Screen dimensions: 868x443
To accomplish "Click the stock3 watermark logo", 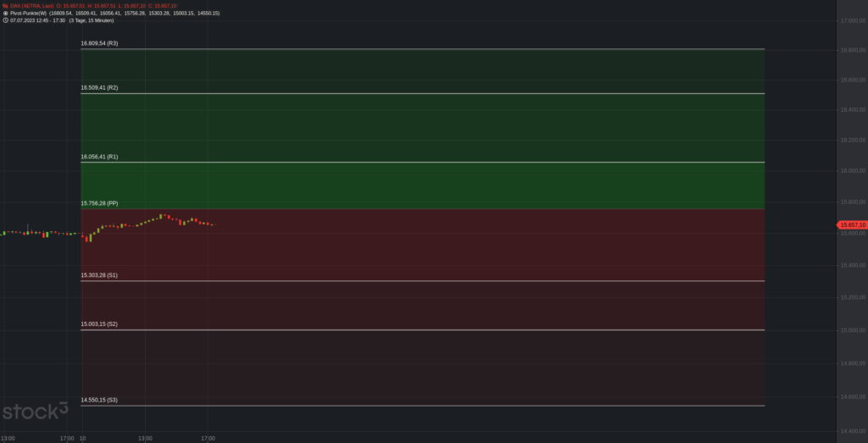I will pos(36,412).
